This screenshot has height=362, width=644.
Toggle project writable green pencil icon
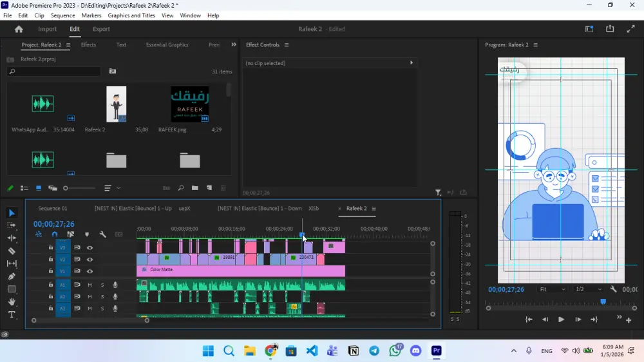click(x=10, y=188)
